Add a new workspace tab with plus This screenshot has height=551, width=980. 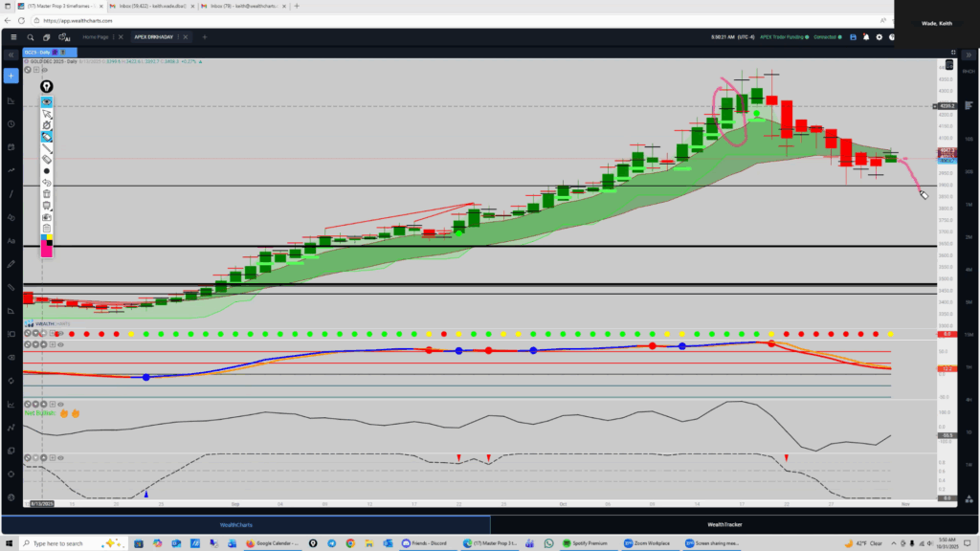click(203, 37)
